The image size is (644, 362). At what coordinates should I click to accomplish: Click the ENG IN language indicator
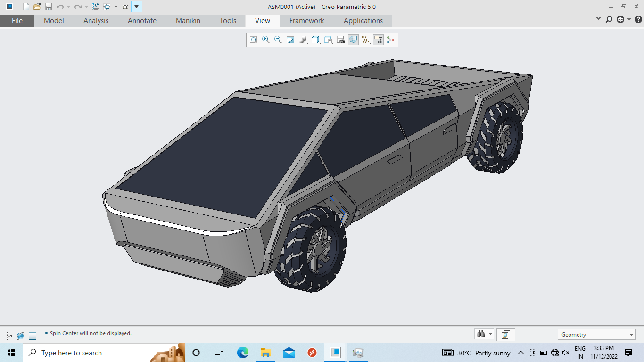click(580, 353)
